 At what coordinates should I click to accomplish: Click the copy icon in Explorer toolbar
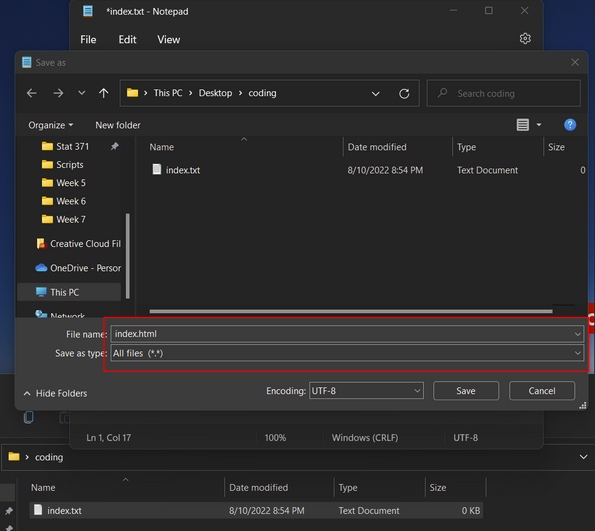pos(29,417)
